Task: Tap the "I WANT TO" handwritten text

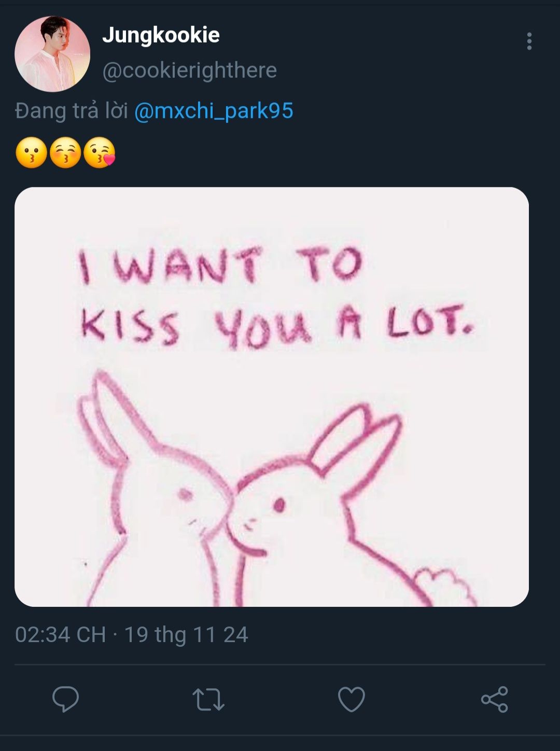Action: (x=220, y=265)
